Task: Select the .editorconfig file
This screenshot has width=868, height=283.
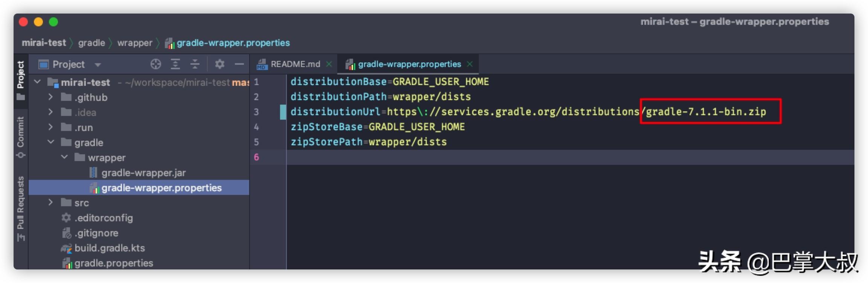Action: point(139,218)
